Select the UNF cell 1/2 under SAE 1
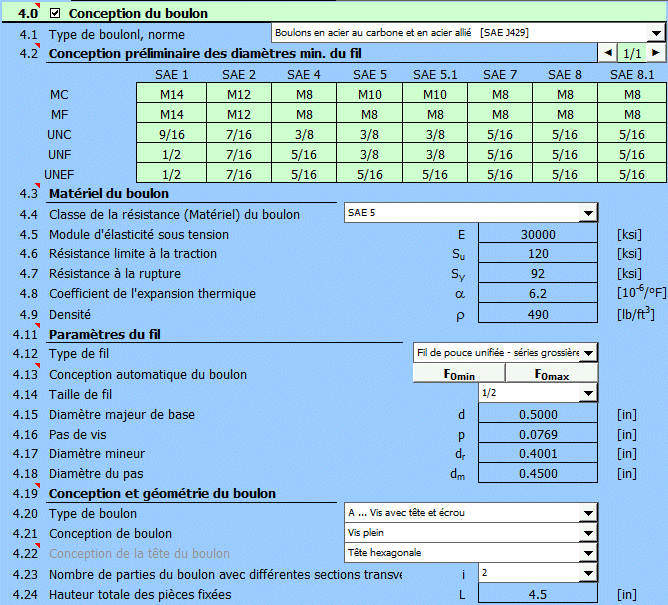Screen dimensions: 668x605 (x=172, y=154)
